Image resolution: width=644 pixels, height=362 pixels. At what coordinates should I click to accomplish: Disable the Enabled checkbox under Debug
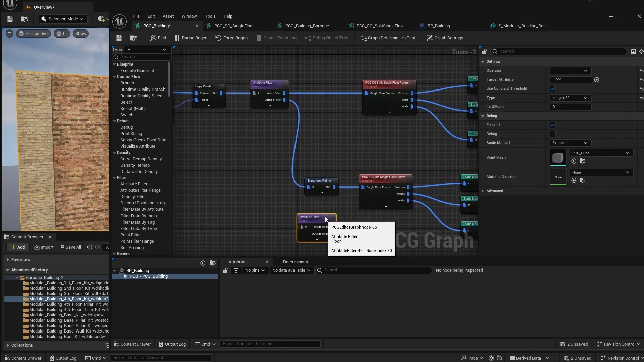click(553, 125)
